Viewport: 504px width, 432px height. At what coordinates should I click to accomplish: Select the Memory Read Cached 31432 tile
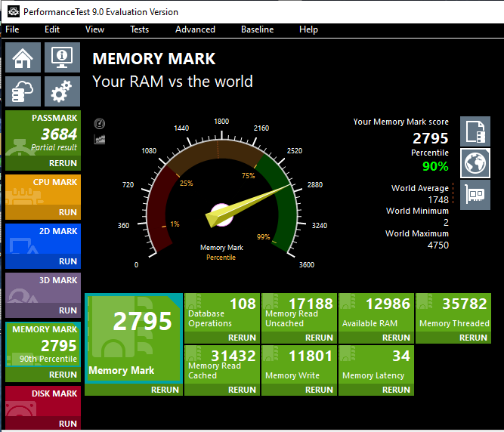(x=222, y=364)
